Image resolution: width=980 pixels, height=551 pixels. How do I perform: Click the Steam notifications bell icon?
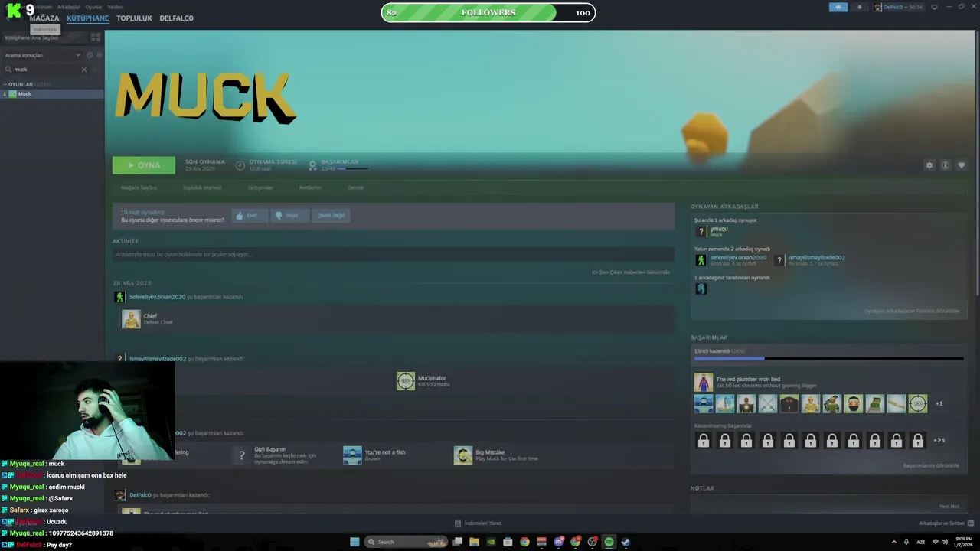pyautogui.click(x=859, y=7)
